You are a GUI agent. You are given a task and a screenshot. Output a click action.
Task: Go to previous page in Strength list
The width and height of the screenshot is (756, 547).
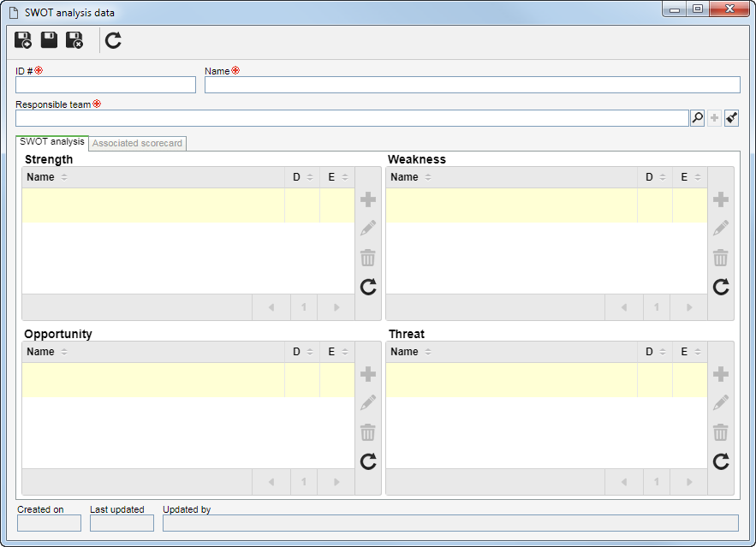271,307
